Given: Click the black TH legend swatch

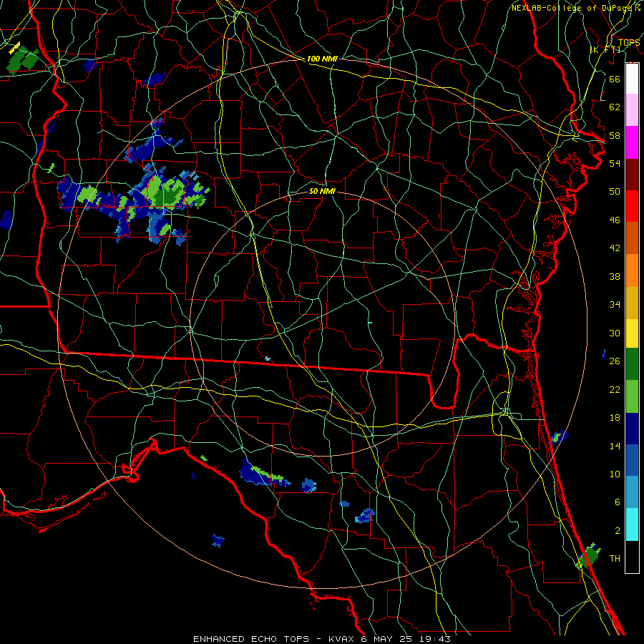Looking at the screenshot, I should click(x=632, y=557).
